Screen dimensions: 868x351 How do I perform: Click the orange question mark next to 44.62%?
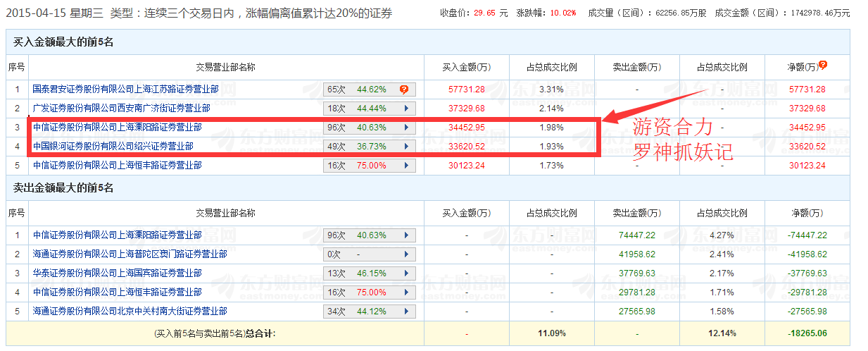404,90
